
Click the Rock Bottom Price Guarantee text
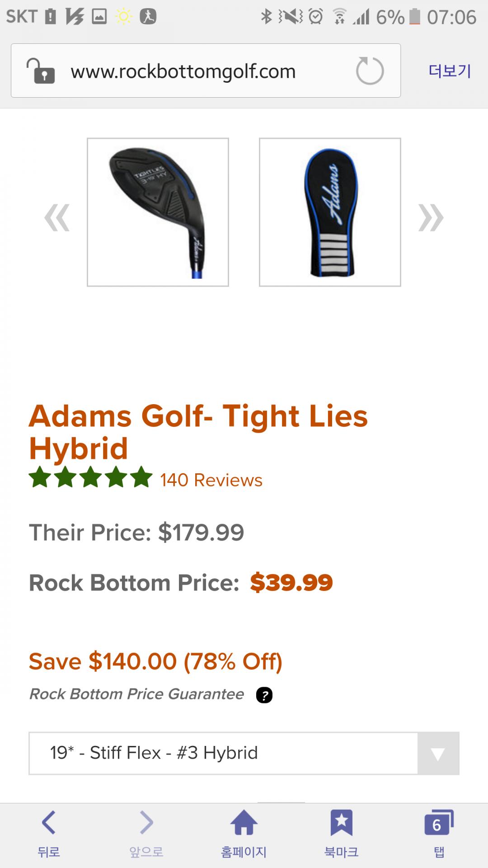(x=136, y=694)
